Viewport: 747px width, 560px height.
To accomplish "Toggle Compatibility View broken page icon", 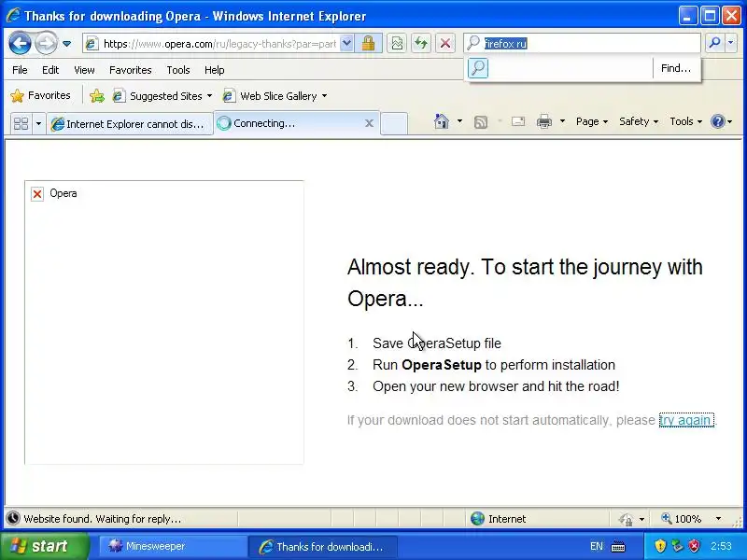I will point(397,44).
